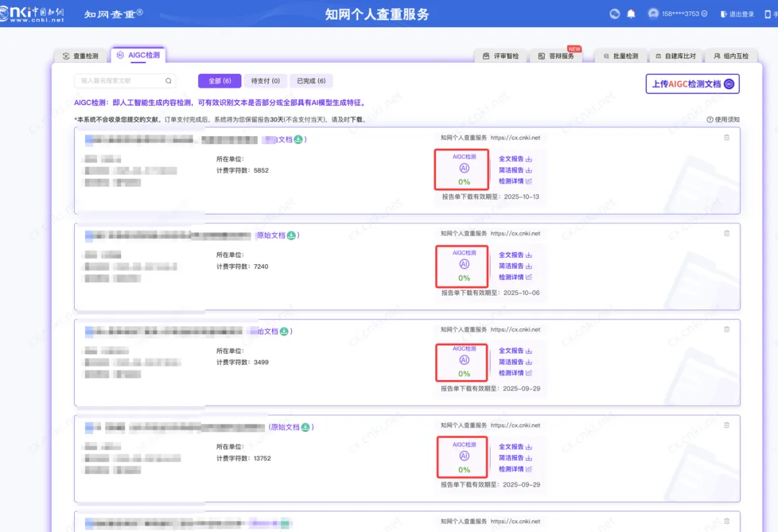
Task: Delete the record with 5852 characters
Action: [x=727, y=137]
